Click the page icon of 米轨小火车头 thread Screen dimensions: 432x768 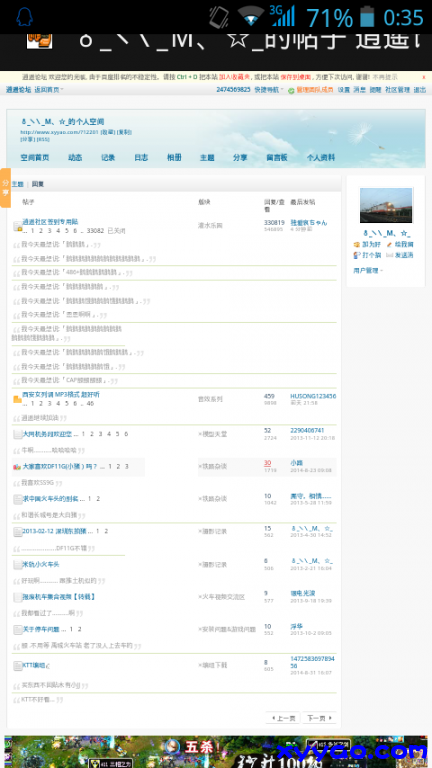pyautogui.click(x=18, y=565)
